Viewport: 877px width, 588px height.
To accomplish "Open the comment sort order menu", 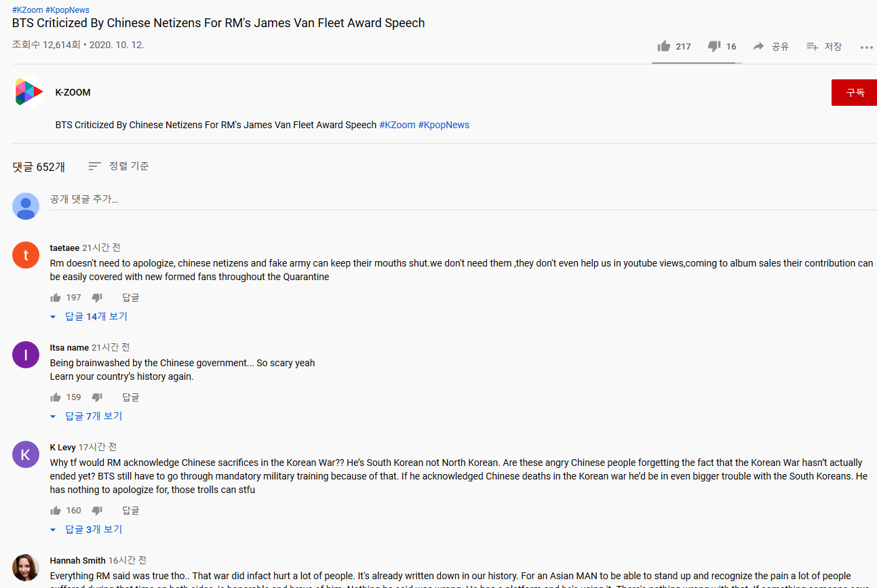I will pos(119,165).
